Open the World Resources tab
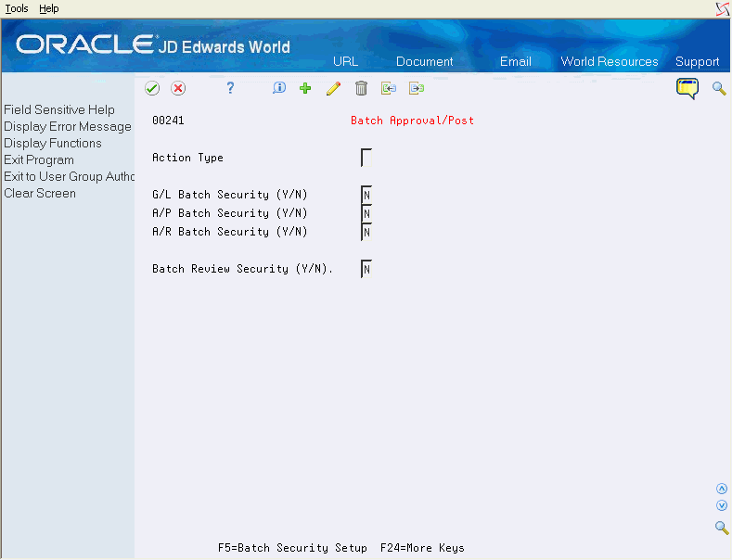Image resolution: width=732 pixels, height=560 pixels. click(610, 61)
